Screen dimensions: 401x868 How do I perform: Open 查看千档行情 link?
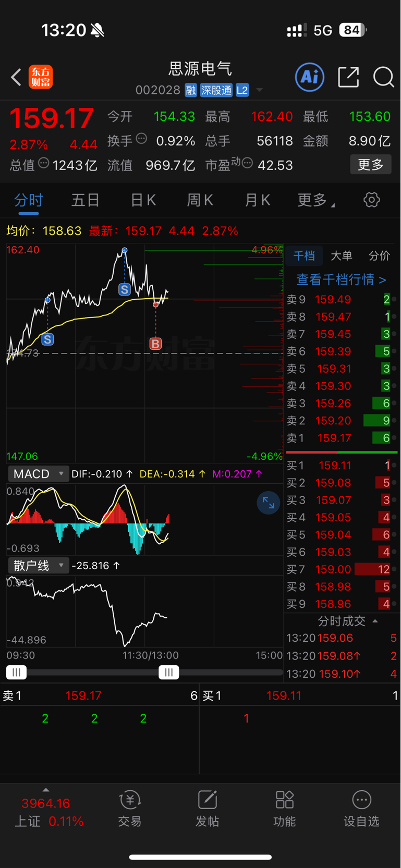coord(342,280)
